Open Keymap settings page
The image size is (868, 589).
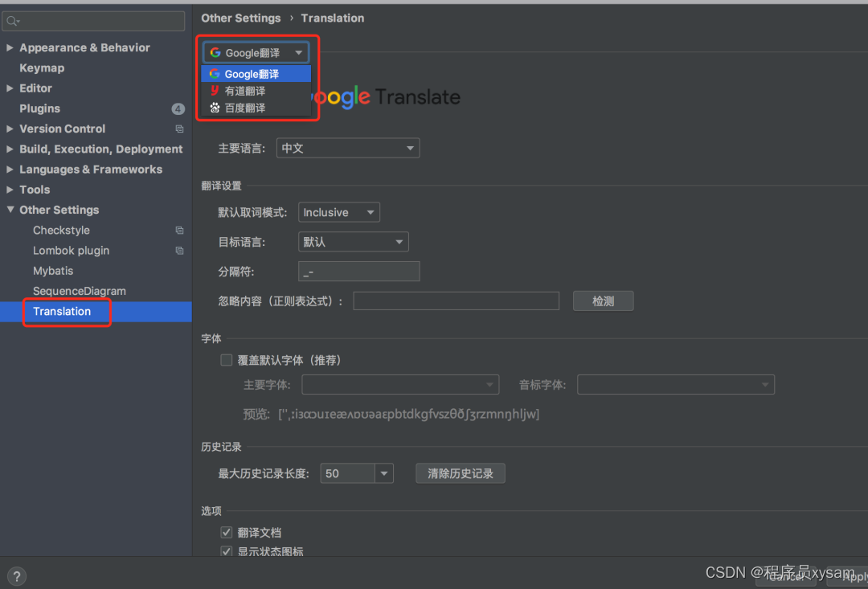click(x=42, y=68)
